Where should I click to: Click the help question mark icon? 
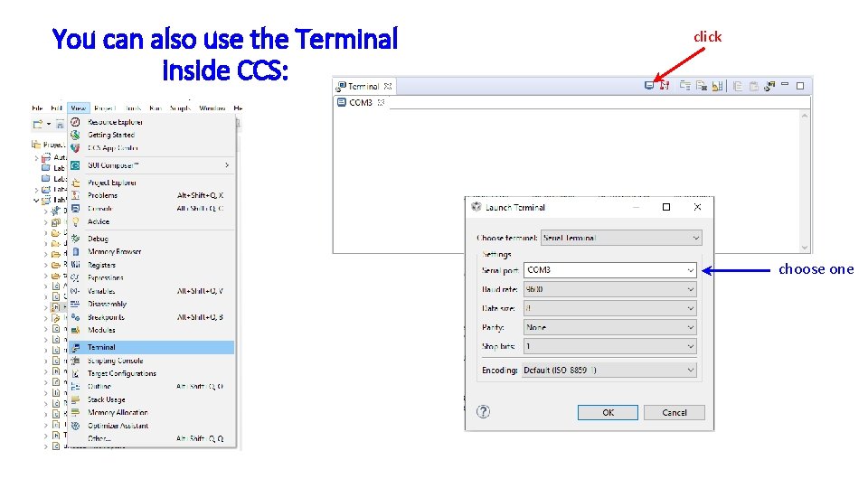[483, 411]
